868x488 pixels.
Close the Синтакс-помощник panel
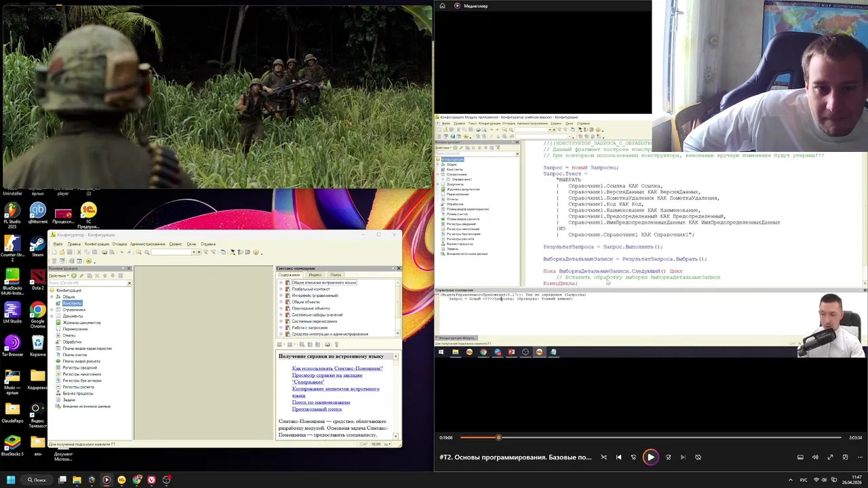[x=399, y=268]
